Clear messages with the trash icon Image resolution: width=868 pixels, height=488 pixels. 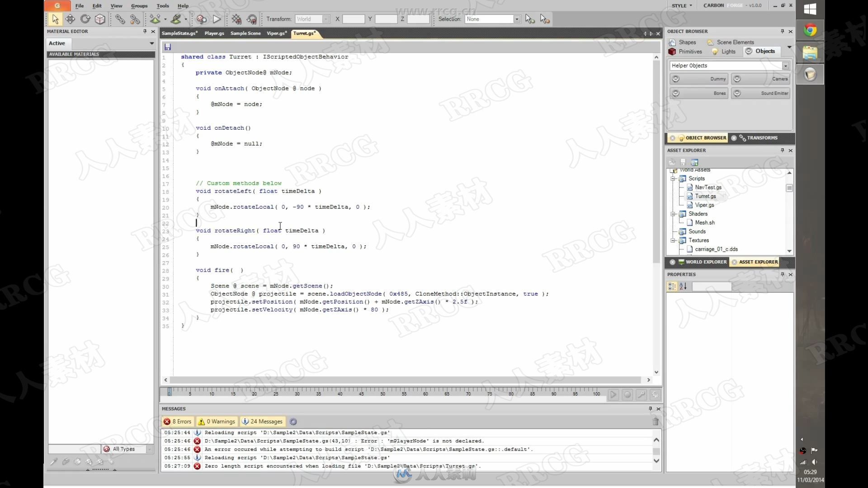tap(656, 422)
